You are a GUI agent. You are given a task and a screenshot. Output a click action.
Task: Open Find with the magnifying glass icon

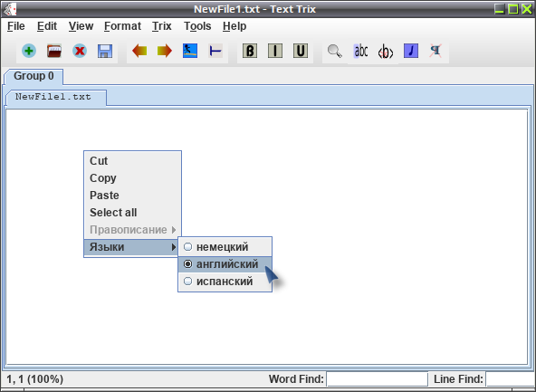pyautogui.click(x=335, y=52)
